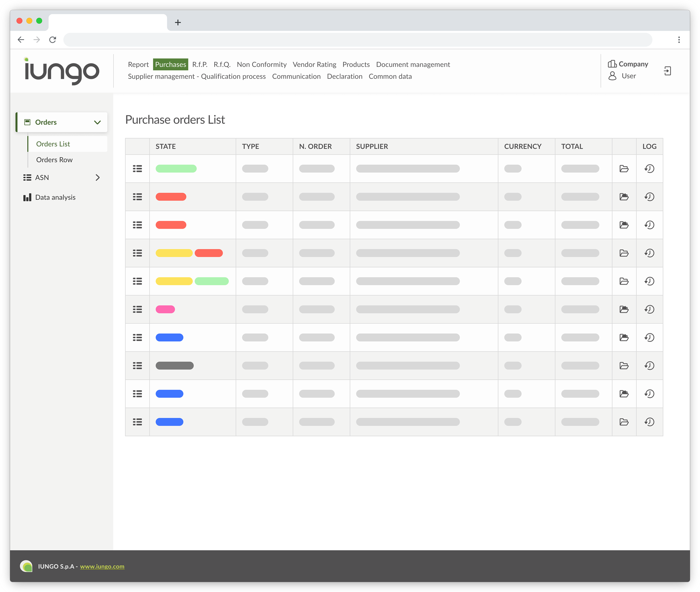
Task: Expand the ASN sidebar section
Action: (x=97, y=178)
